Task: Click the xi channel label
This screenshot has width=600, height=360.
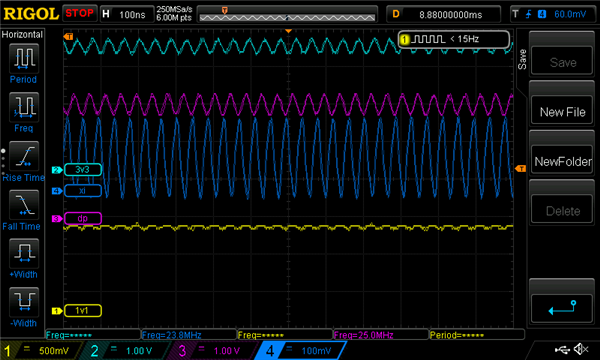Action: click(x=83, y=191)
